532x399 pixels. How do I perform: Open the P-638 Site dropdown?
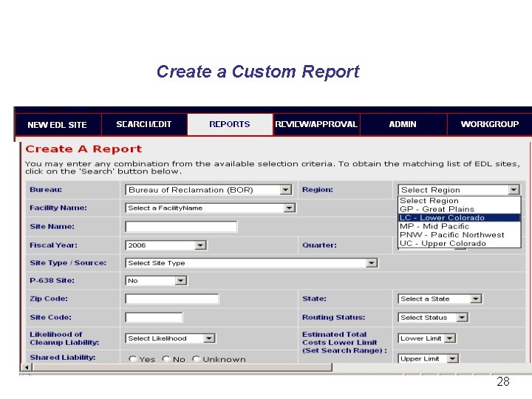pyautogui.click(x=156, y=281)
